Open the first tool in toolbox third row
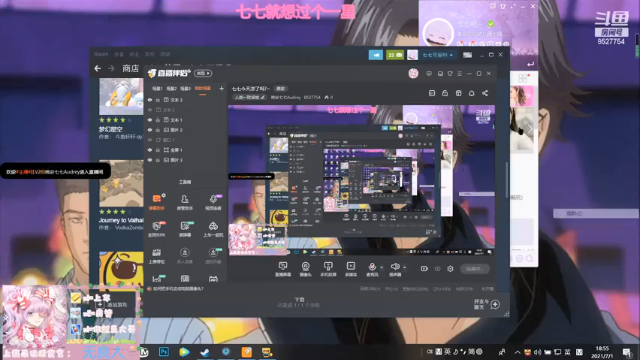This screenshot has width=640, height=360. (x=157, y=256)
